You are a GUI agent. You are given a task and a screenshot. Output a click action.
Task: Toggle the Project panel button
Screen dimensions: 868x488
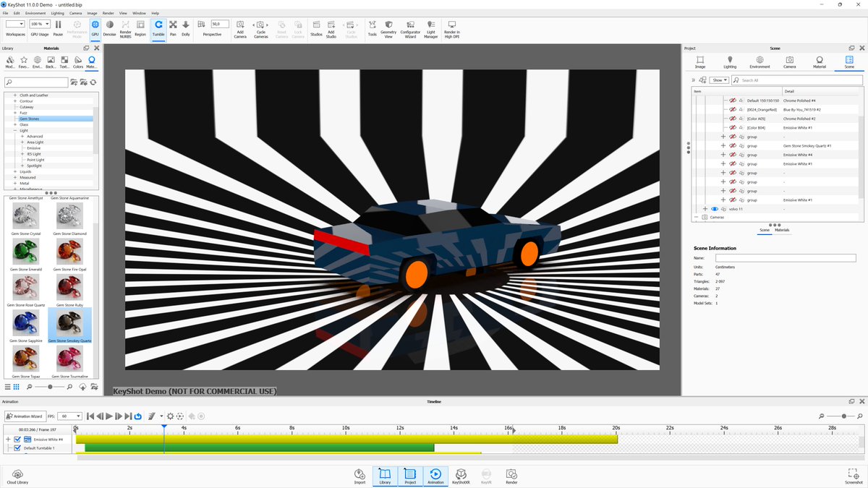click(x=410, y=476)
